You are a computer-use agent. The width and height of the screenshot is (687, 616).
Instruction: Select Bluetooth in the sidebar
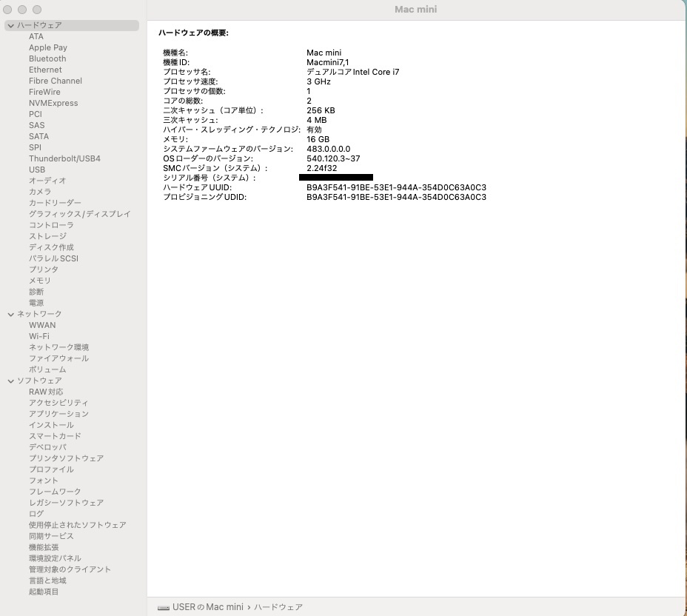click(47, 58)
